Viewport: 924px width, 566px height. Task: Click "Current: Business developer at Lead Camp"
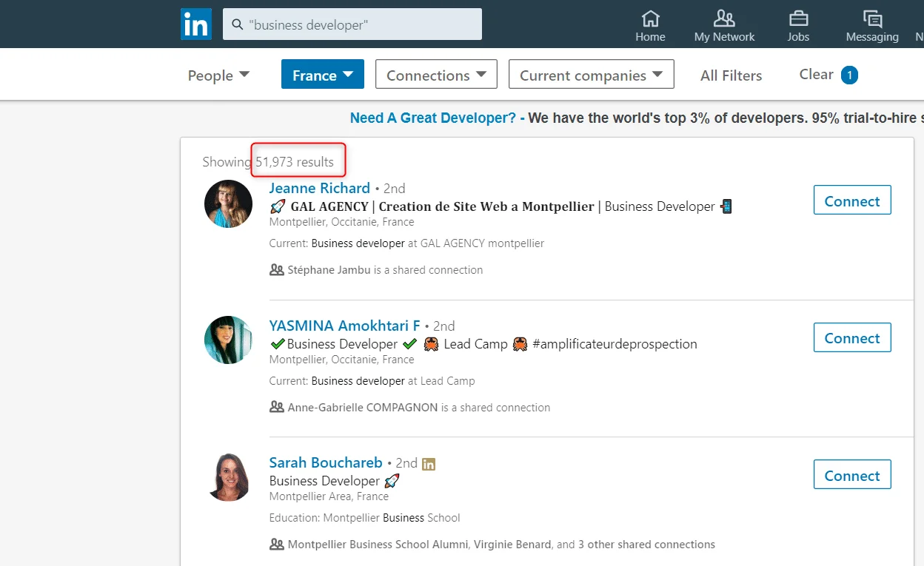click(372, 380)
